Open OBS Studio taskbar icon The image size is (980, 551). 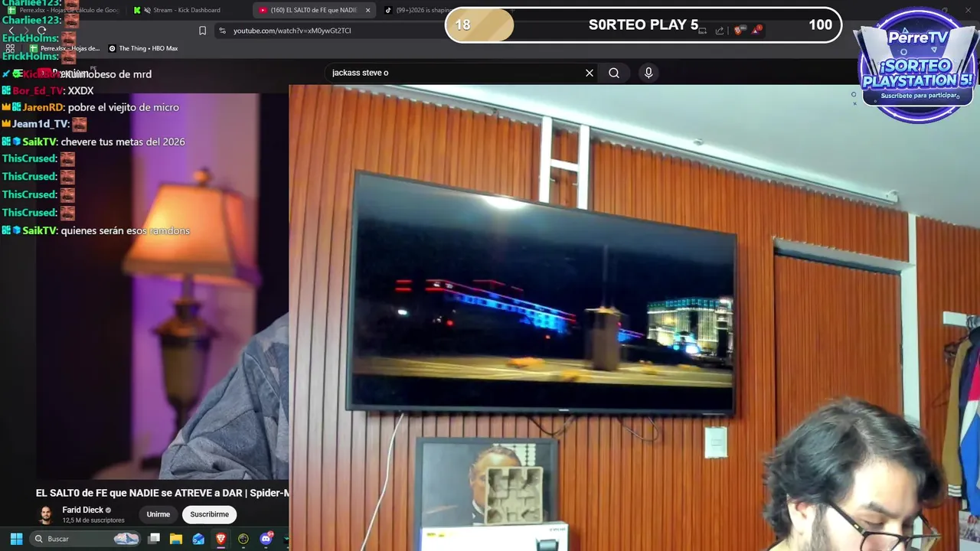pos(243,539)
